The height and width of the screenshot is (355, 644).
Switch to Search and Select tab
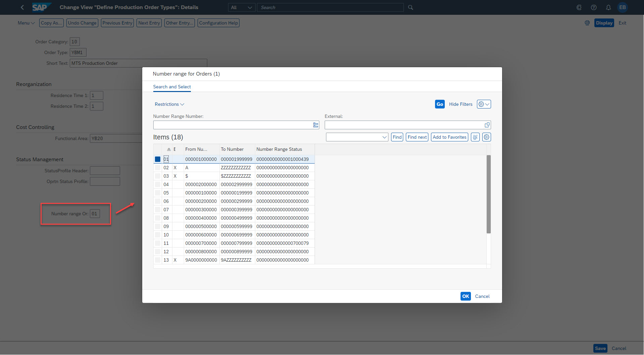172,87
